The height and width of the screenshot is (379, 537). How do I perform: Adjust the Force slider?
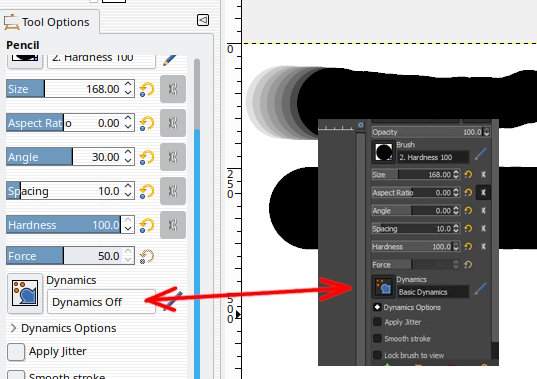coord(70,256)
